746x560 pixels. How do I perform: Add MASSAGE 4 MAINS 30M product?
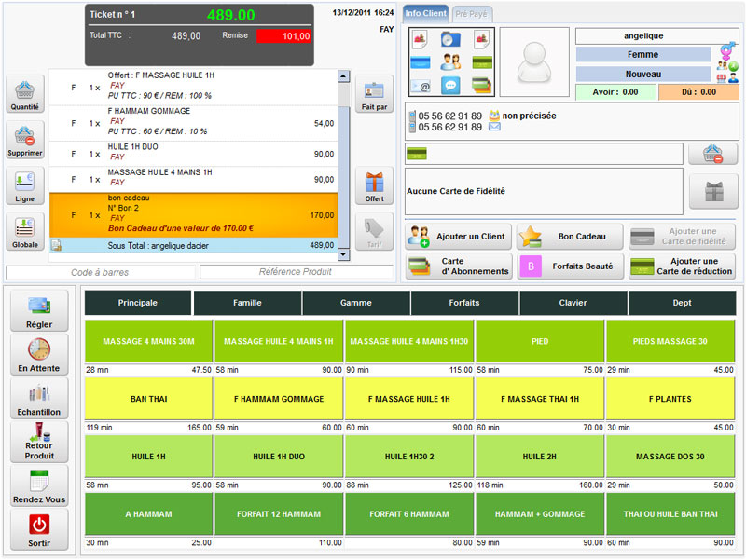pyautogui.click(x=148, y=341)
